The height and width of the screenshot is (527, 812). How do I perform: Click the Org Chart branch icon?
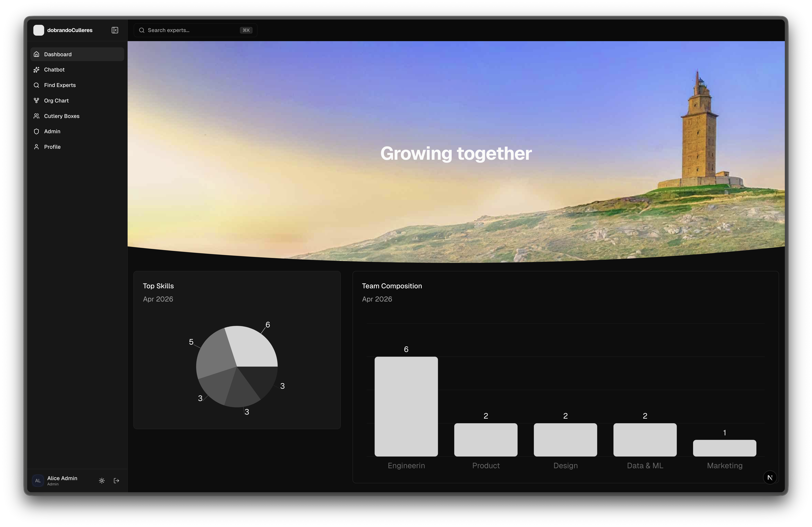click(x=37, y=101)
